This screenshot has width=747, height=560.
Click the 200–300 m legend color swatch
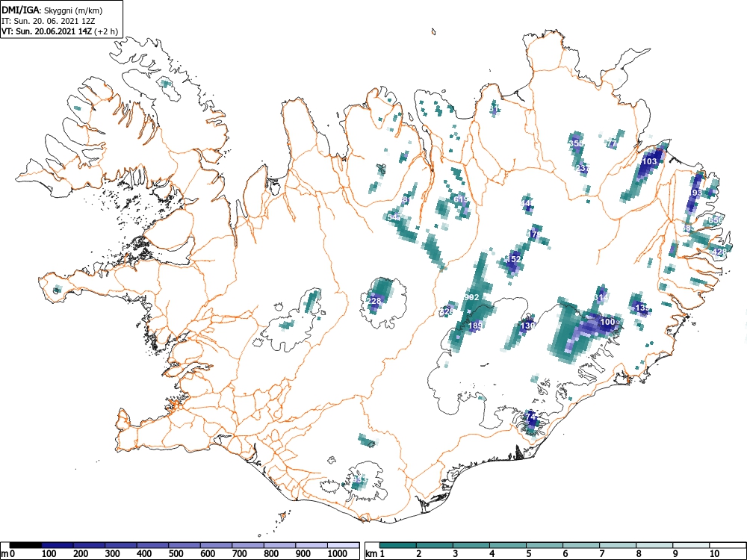pyautogui.click(x=89, y=545)
